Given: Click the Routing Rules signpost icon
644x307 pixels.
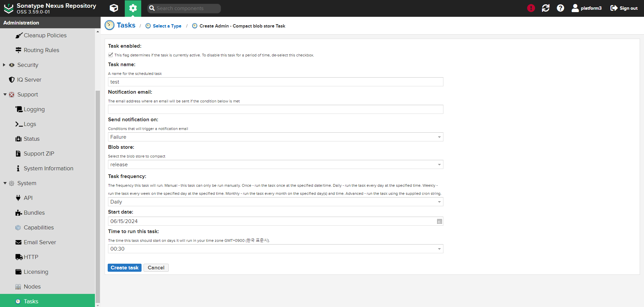Looking at the screenshot, I should click(x=18, y=50).
